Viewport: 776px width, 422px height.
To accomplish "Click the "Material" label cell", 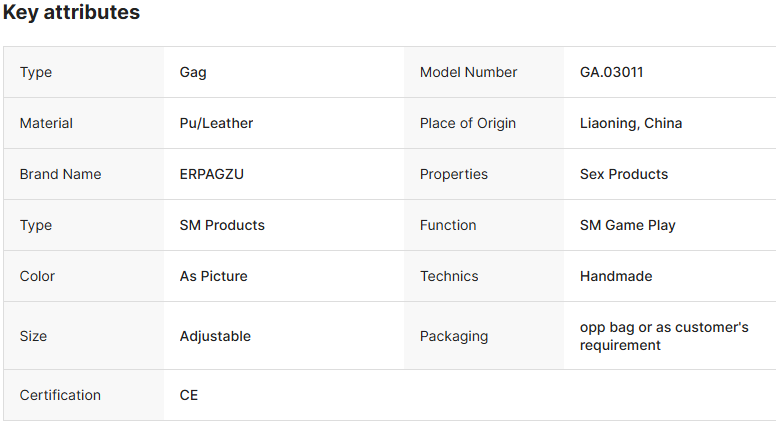I will [x=46, y=123].
